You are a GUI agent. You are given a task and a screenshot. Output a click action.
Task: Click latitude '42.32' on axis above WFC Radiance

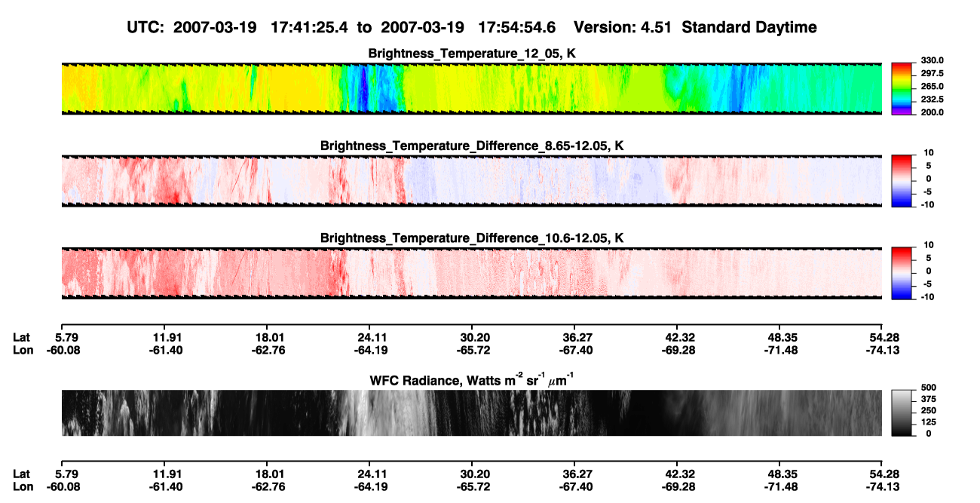click(677, 336)
